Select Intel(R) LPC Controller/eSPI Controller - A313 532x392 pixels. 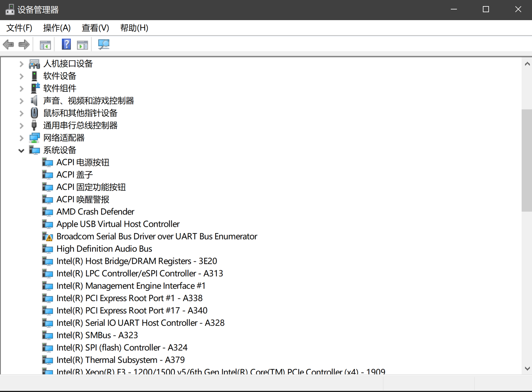tap(140, 273)
